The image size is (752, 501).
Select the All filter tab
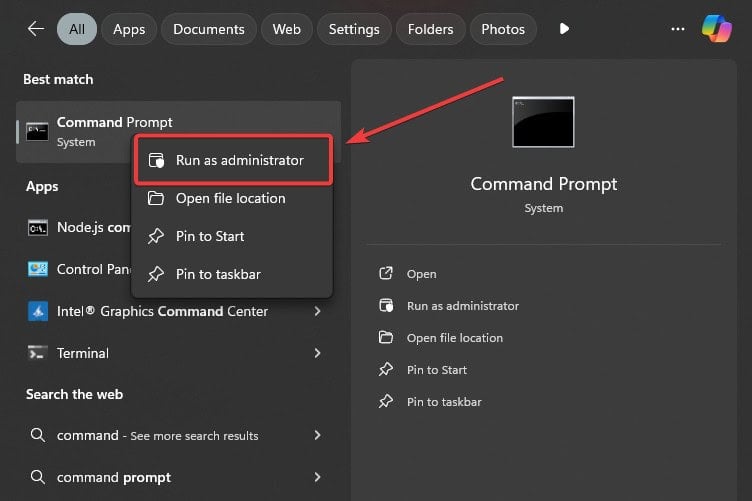[77, 29]
